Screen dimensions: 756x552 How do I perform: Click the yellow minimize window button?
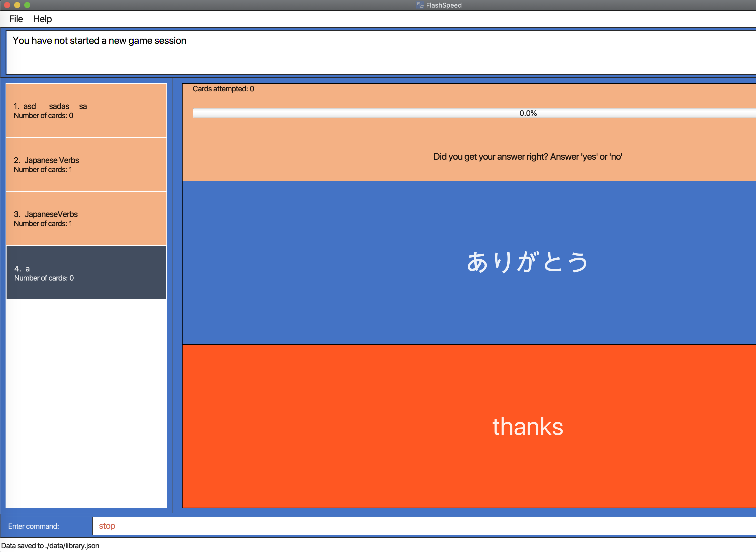17,5
